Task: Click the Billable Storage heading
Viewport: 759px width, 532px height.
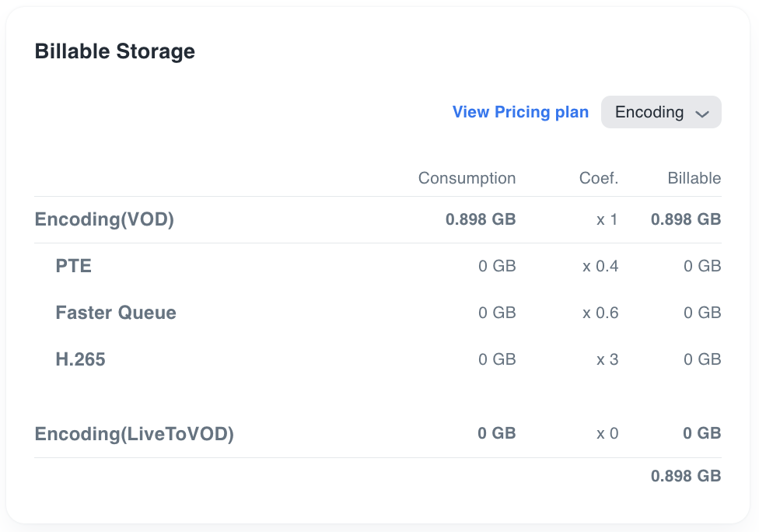Action: click(115, 51)
